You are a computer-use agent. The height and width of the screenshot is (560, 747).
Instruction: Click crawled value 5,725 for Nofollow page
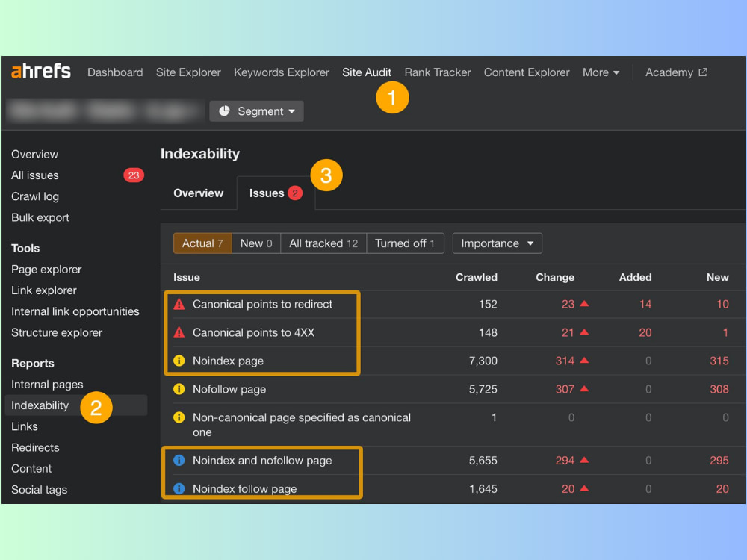483,389
